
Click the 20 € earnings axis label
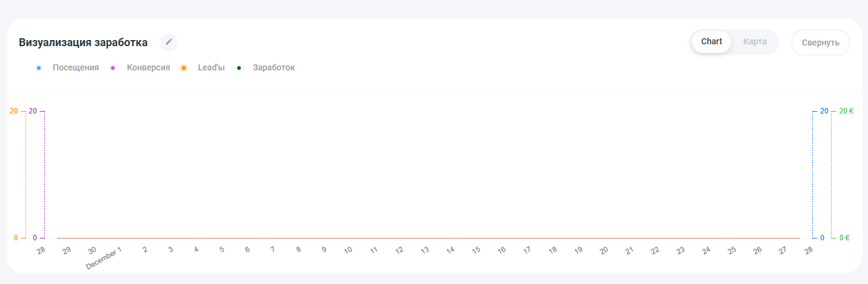(846, 111)
